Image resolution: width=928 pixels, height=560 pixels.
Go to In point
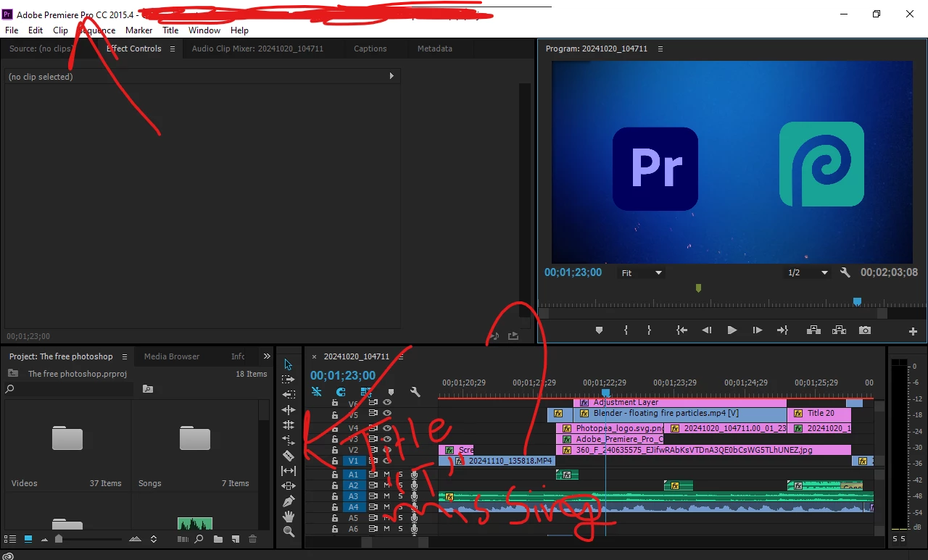[x=681, y=330]
